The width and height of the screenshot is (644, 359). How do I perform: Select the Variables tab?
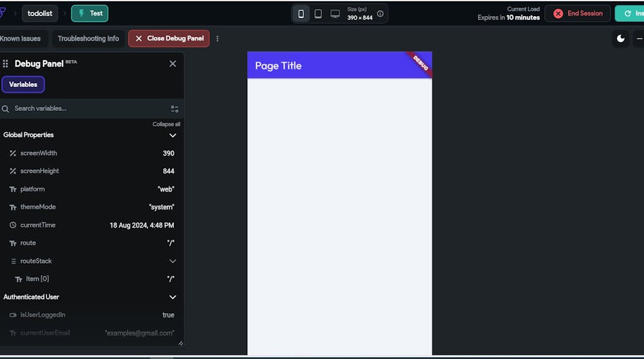(x=23, y=84)
